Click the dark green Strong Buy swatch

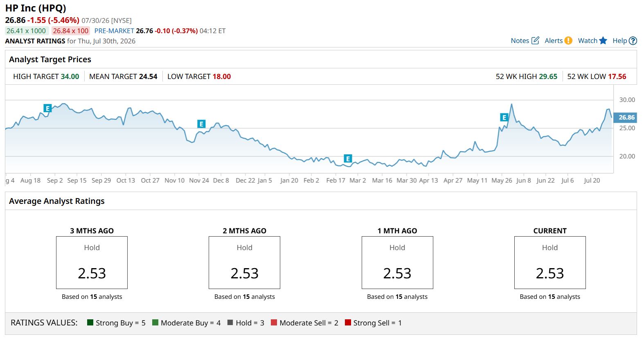90,323
